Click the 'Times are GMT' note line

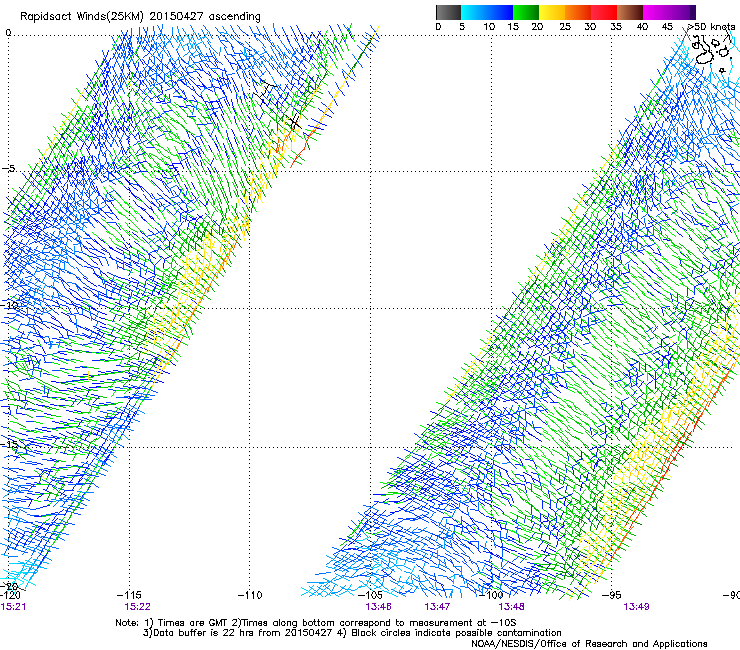315,623
